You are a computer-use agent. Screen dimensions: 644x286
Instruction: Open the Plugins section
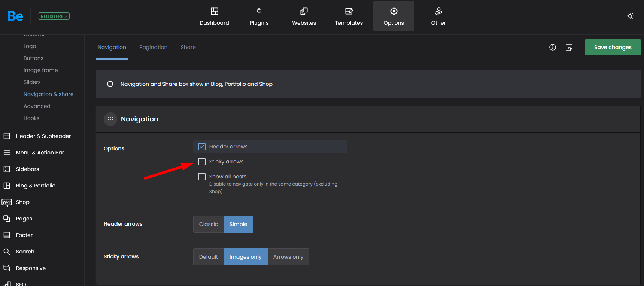coord(259,16)
